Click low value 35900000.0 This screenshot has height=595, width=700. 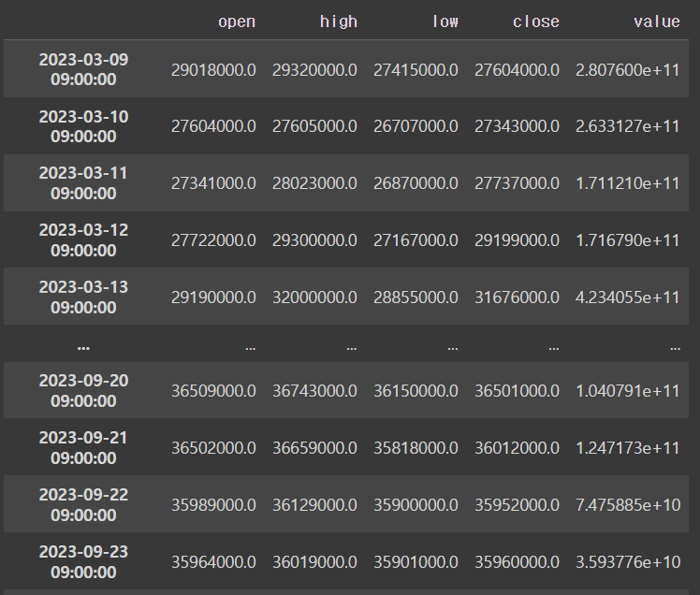[x=416, y=505]
